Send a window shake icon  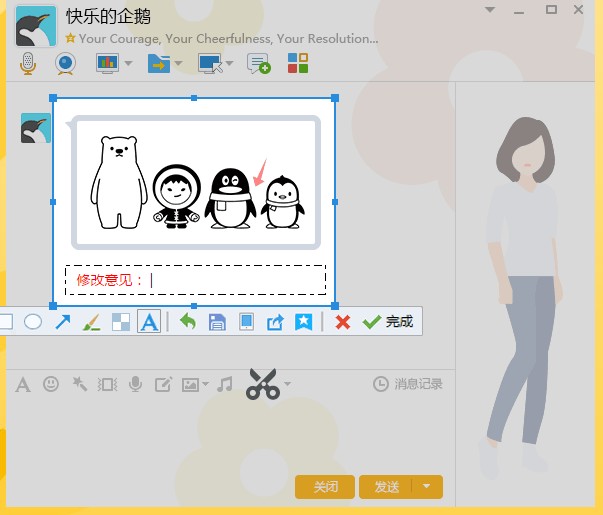(x=107, y=384)
